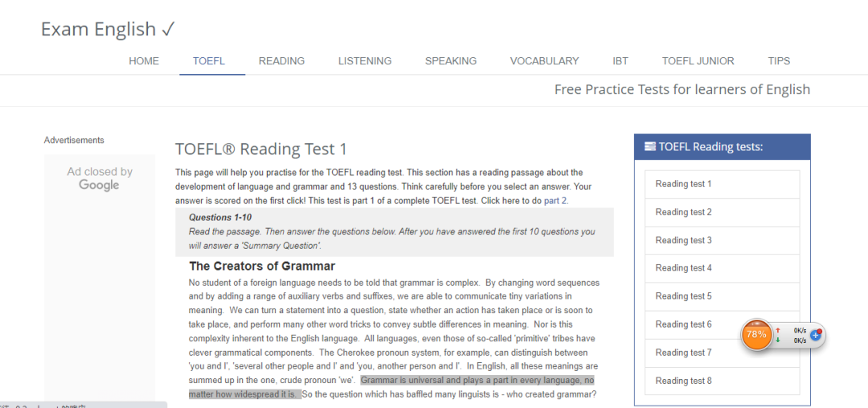868x408 pixels.
Task: Open the HOME menu item
Action: [x=144, y=61]
